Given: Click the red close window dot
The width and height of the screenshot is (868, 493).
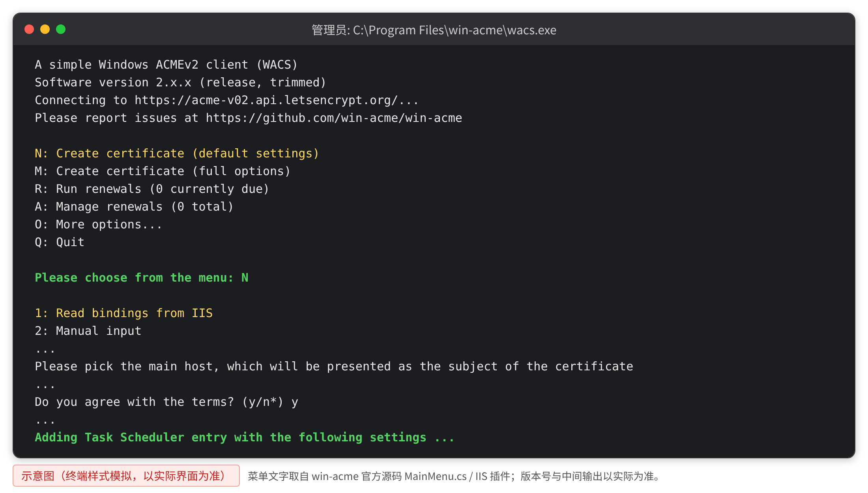Looking at the screenshot, I should (29, 30).
